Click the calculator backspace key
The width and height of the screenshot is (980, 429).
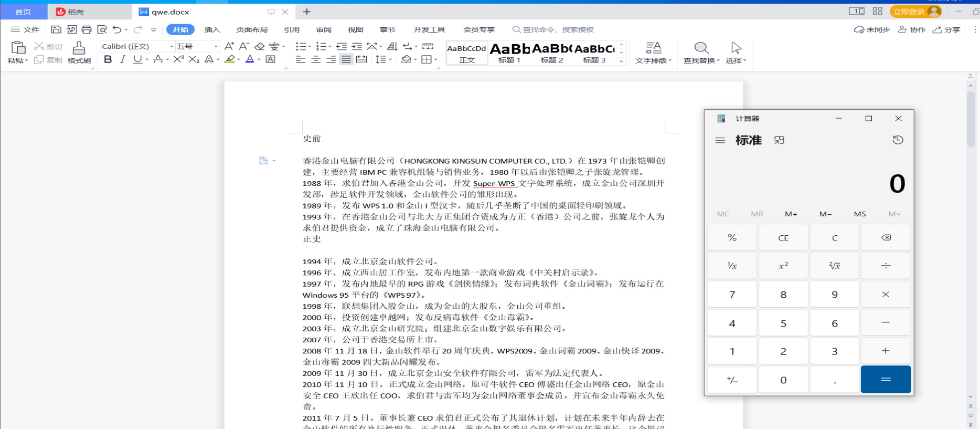886,237
